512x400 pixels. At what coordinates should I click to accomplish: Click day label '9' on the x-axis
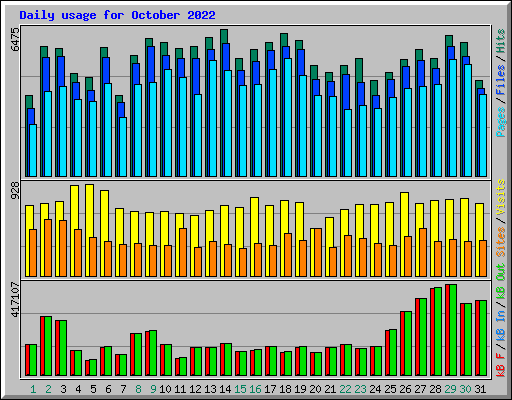[153, 389]
